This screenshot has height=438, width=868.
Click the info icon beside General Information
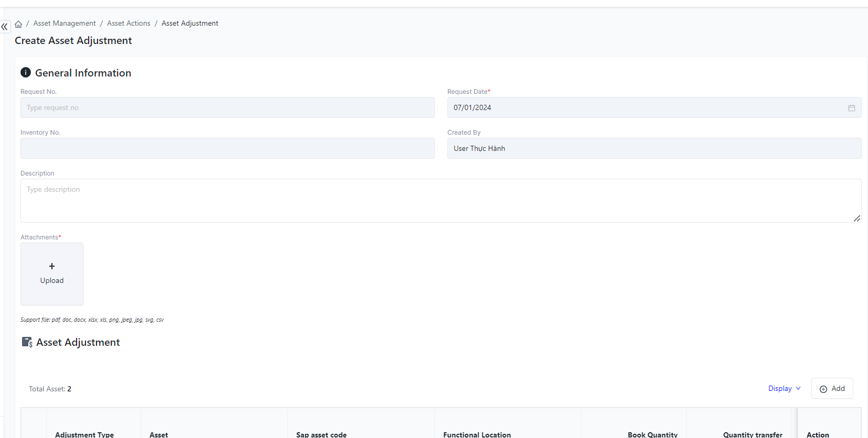pyautogui.click(x=26, y=73)
